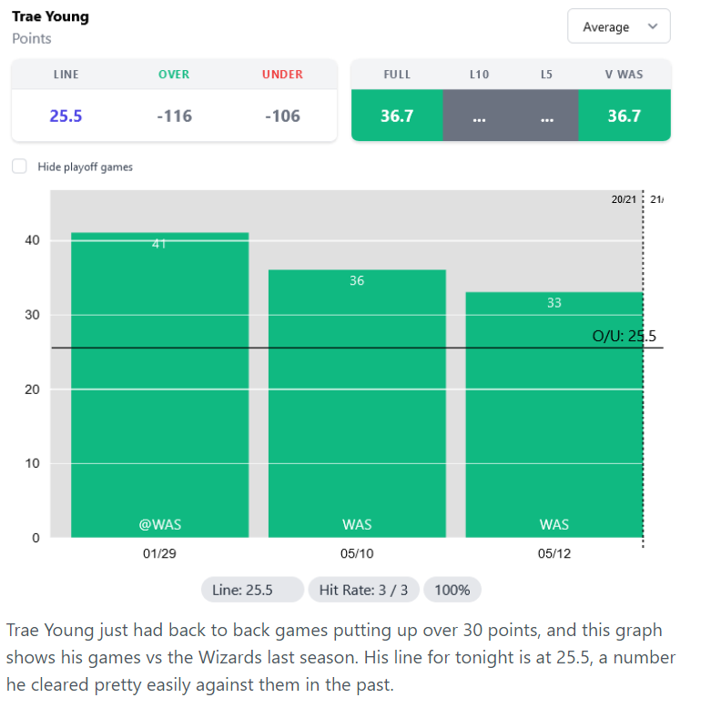The width and height of the screenshot is (721, 728).
Task: Click the 20/21 season divider marker
Action: (624, 199)
